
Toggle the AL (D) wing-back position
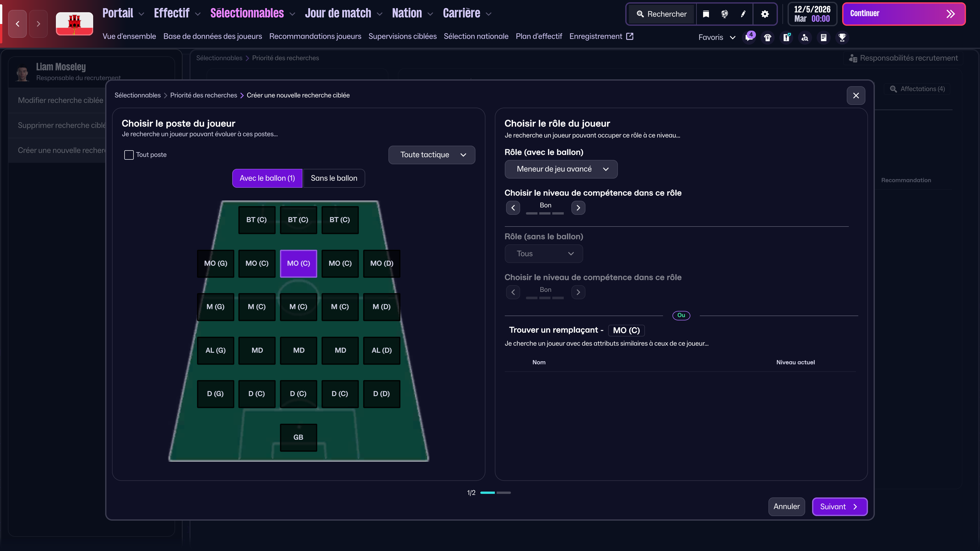coord(382,350)
